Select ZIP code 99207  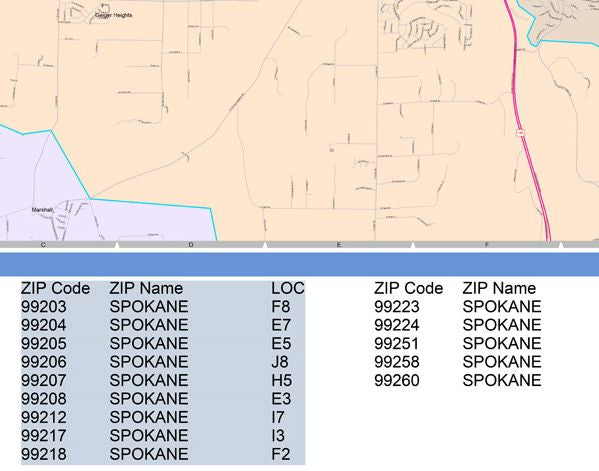click(x=44, y=380)
